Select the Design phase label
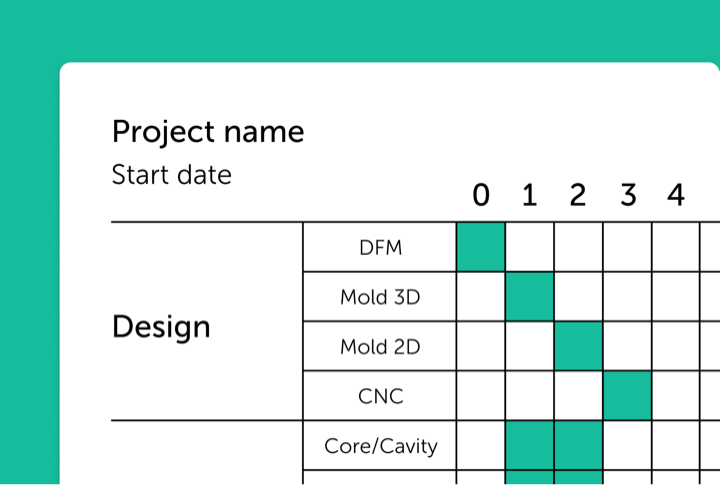The width and height of the screenshot is (720, 485). [x=161, y=327]
